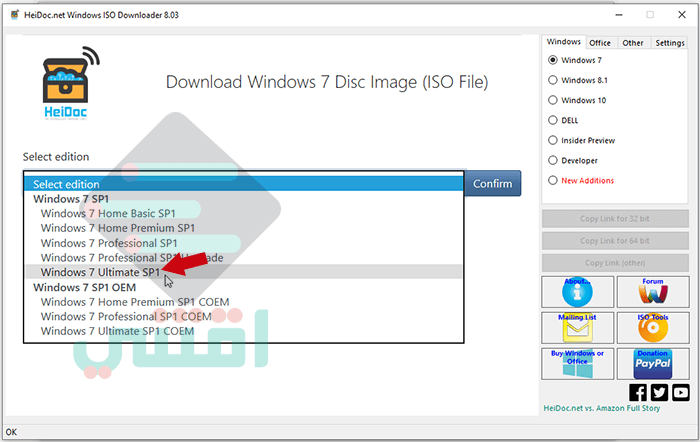Viewport: 700px width, 442px height.
Task: Click Copy Link for 64 bit button
Action: (x=615, y=241)
